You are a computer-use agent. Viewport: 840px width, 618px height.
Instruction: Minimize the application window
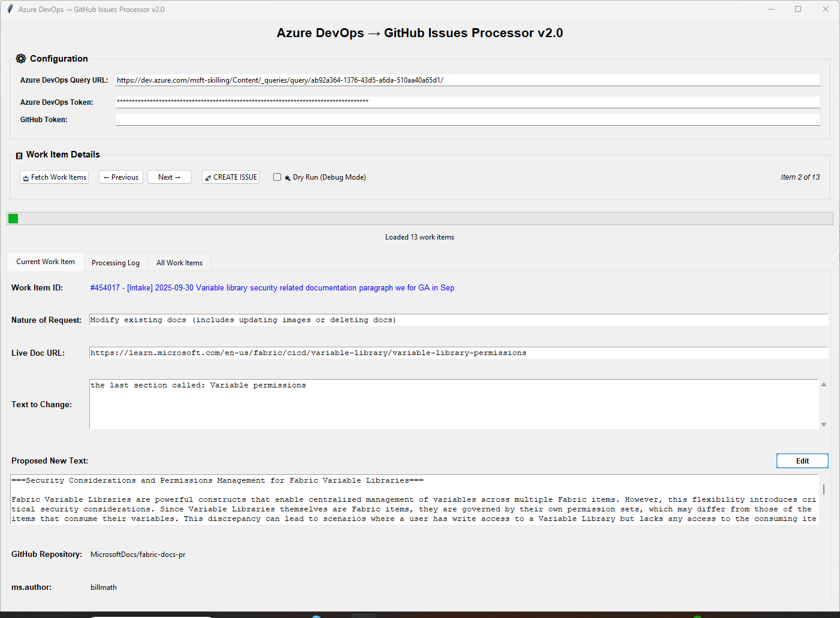tap(771, 9)
